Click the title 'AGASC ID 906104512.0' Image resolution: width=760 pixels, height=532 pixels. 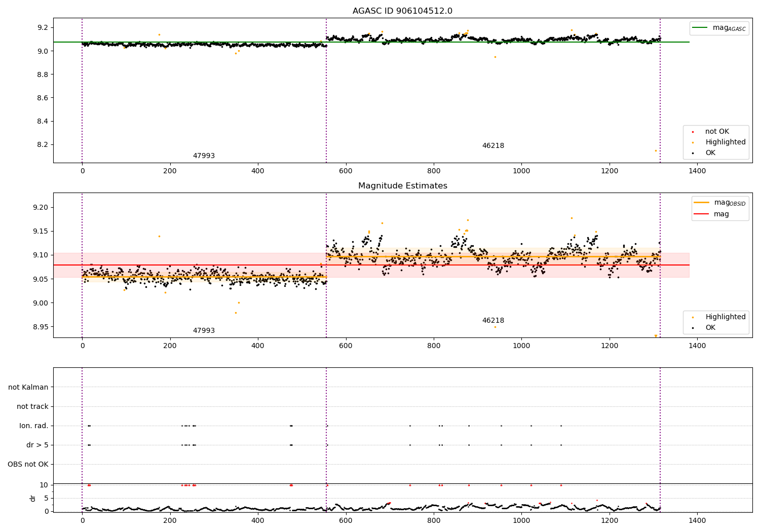pos(402,11)
